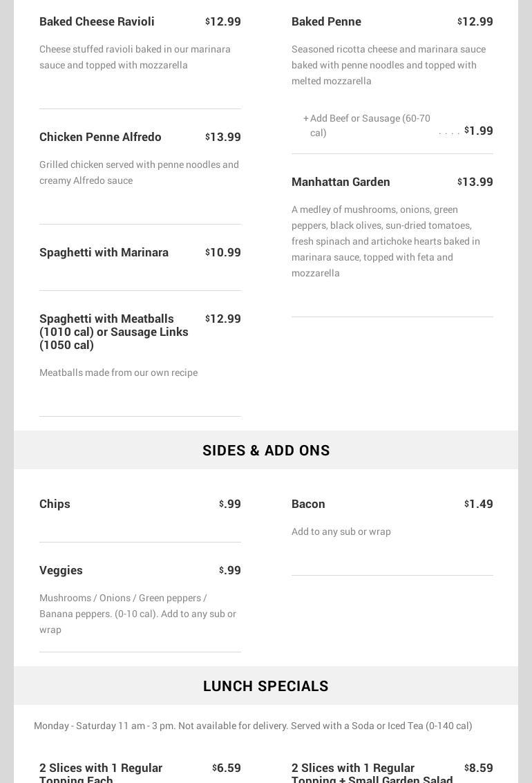Open the Chicken Penne Alfredo item
This screenshot has height=783, width=532.
tap(100, 137)
